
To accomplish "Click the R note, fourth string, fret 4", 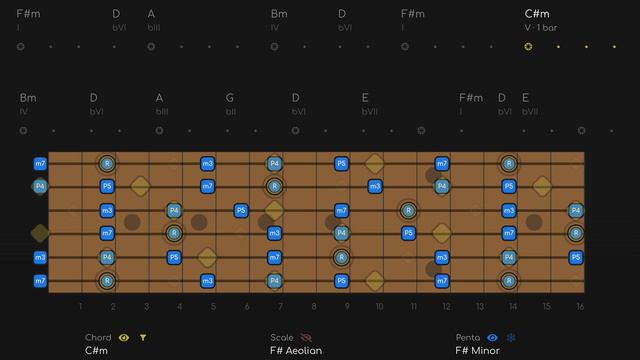I will [174, 233].
